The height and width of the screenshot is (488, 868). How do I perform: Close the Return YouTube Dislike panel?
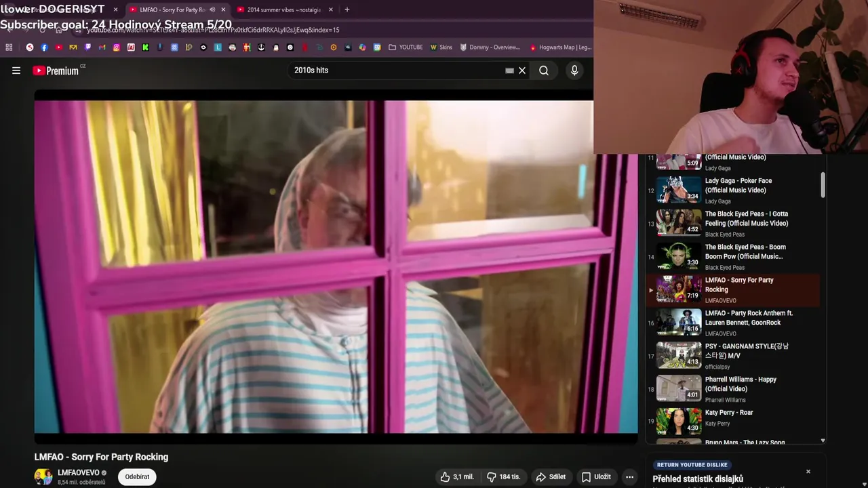pyautogui.click(x=808, y=471)
